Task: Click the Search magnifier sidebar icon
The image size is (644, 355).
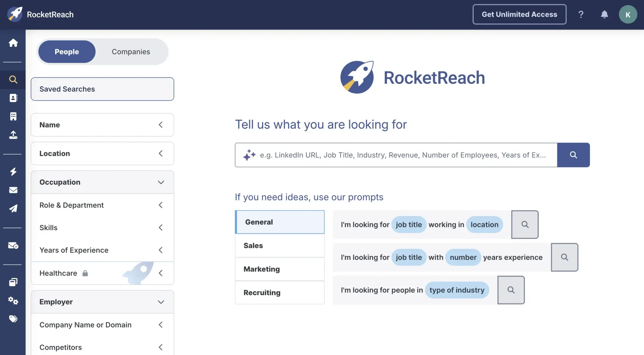Action: click(13, 79)
